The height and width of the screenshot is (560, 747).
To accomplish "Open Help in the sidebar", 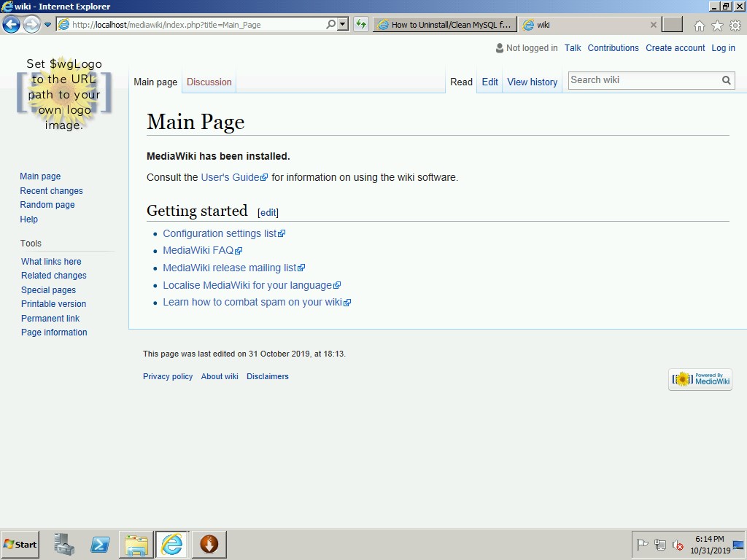I will pos(28,219).
